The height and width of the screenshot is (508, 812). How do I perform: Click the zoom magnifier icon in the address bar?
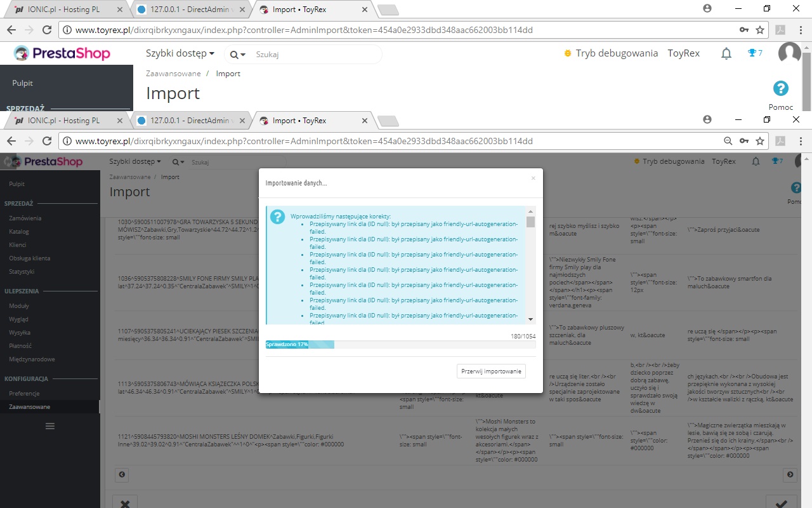click(728, 140)
